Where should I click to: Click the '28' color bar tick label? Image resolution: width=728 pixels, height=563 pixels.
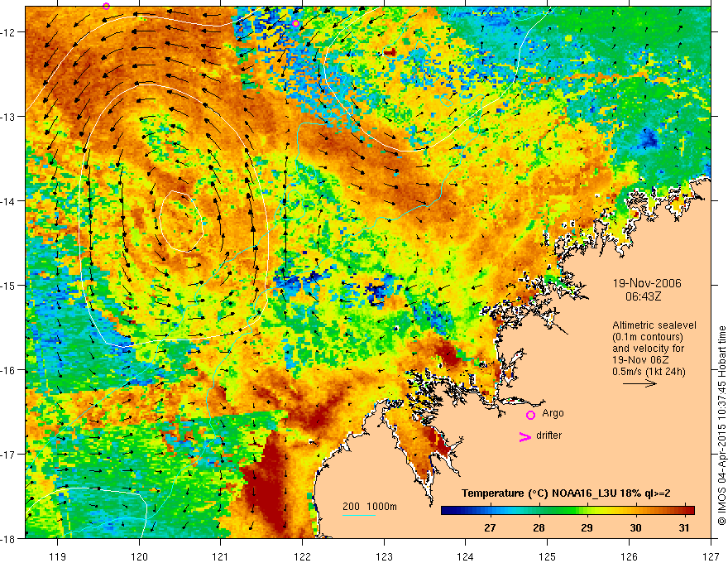[x=539, y=527]
